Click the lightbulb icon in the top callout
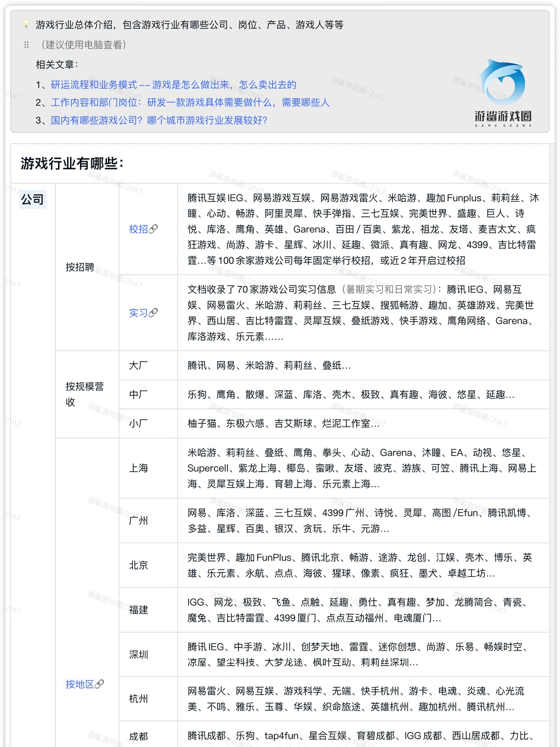Image resolution: width=560 pixels, height=747 pixels. click(26, 23)
